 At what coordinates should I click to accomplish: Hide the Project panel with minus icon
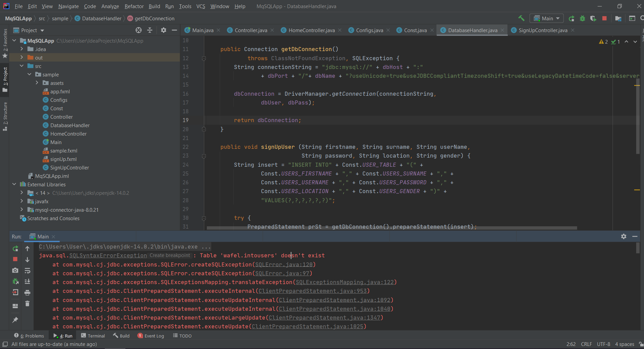click(174, 30)
